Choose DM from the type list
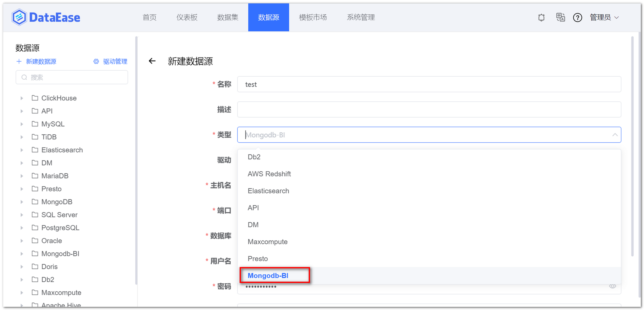The height and width of the screenshot is (310, 644). click(429, 225)
